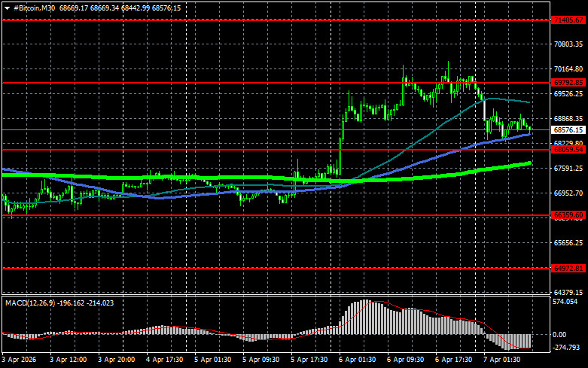Image resolution: width=588 pixels, height=368 pixels.
Task: Select the 71405.67 red level price label
Action: pyautogui.click(x=568, y=20)
